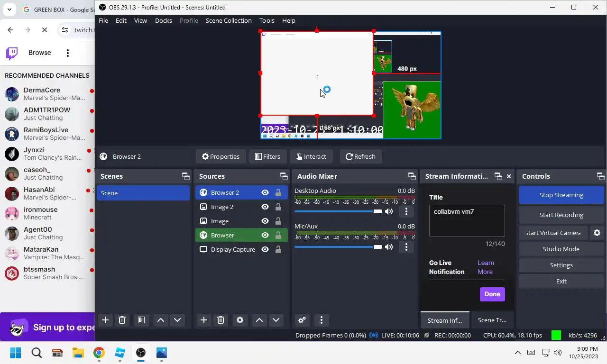Hide the Browser source eye icon
The image size is (607, 364).
(x=265, y=235)
